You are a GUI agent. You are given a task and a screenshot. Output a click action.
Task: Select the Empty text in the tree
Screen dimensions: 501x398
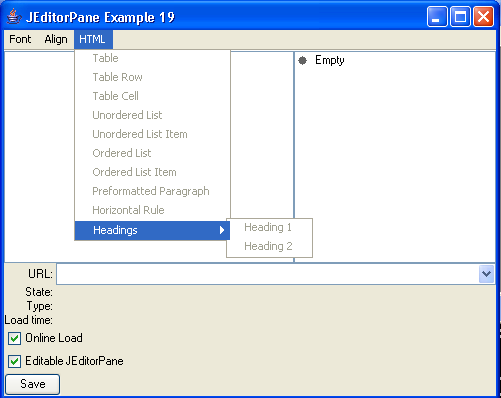tap(330, 60)
